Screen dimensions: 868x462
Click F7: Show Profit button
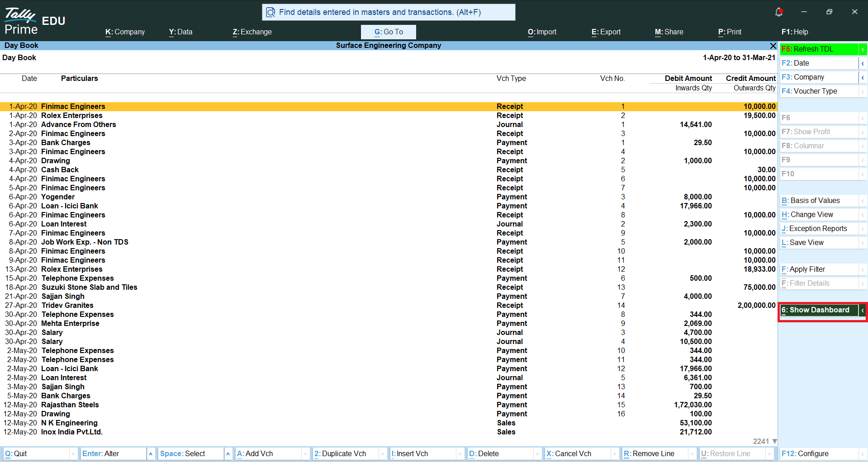coord(819,132)
